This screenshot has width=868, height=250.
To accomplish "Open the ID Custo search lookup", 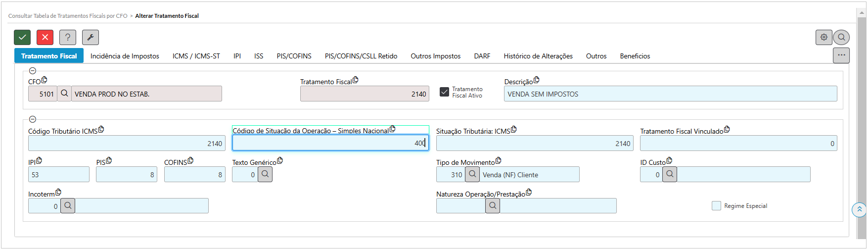I will pos(670,174).
